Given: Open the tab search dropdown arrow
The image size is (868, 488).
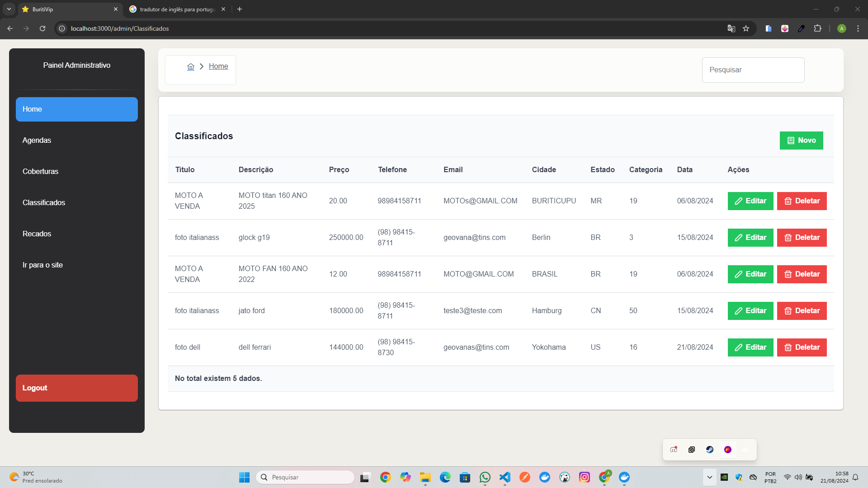Looking at the screenshot, I should tap(9, 9).
